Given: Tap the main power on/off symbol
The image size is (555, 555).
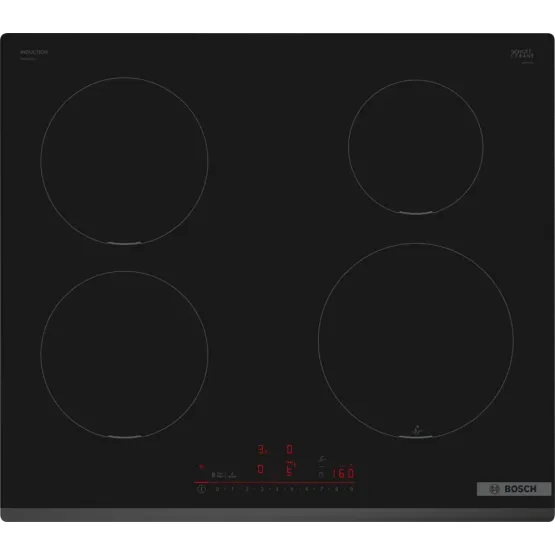Looking at the screenshot, I should tap(201, 489).
